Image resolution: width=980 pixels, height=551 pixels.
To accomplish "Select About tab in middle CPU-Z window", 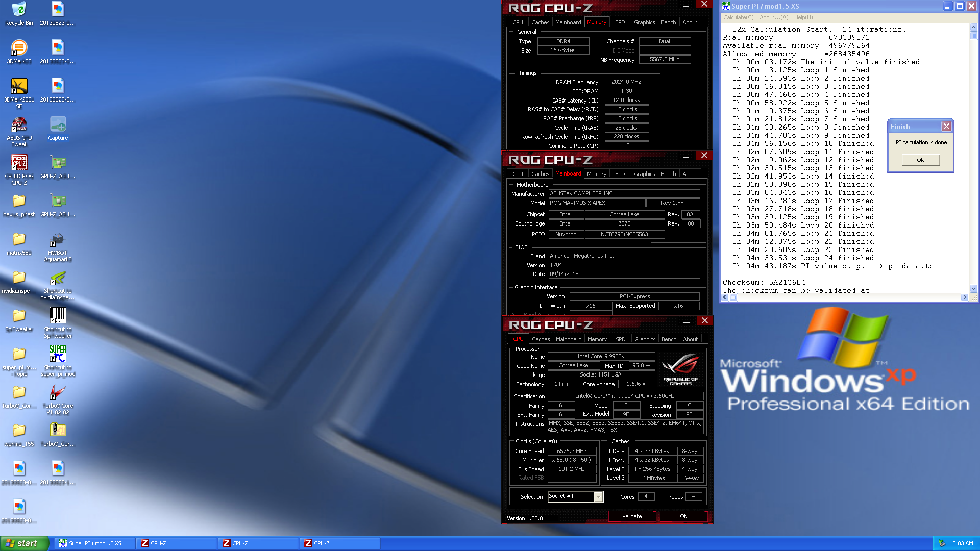I will point(690,174).
